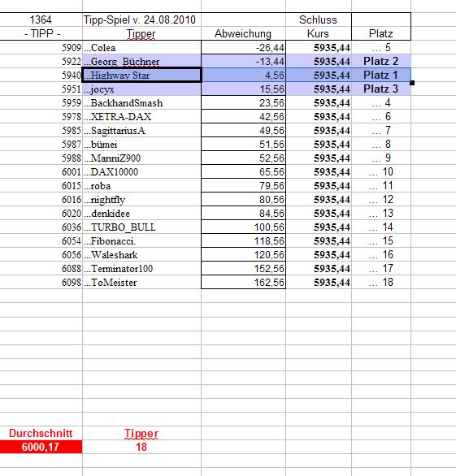Select the red tipper count 18

tap(141, 447)
